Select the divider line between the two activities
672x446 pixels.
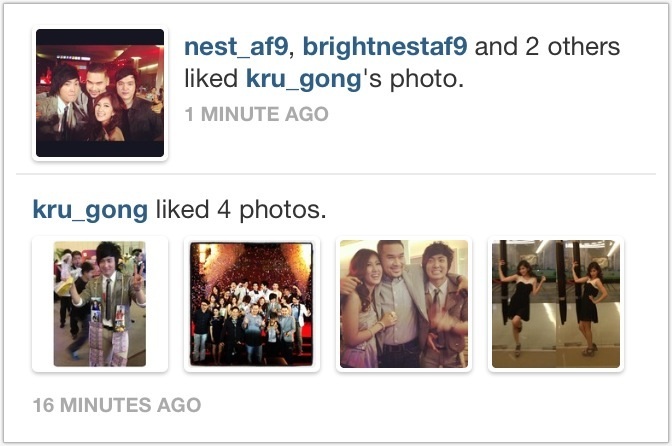(336, 174)
